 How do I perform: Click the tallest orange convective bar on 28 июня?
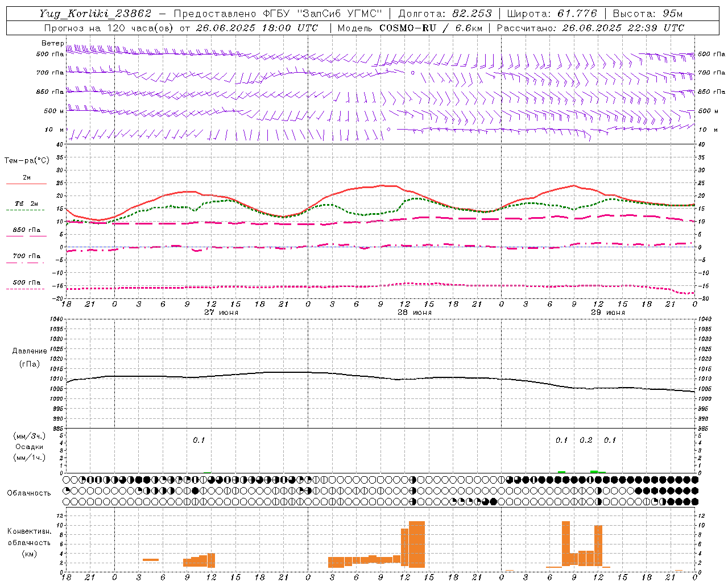tap(417, 544)
